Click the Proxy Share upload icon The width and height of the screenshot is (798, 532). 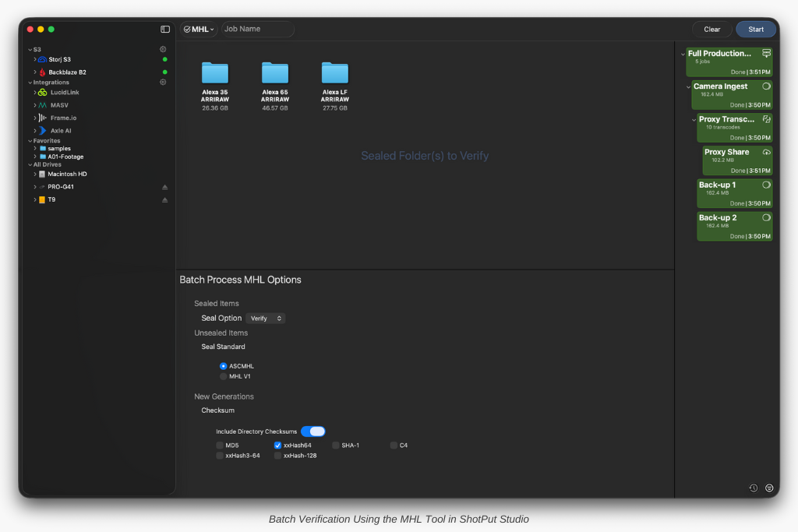coord(766,152)
